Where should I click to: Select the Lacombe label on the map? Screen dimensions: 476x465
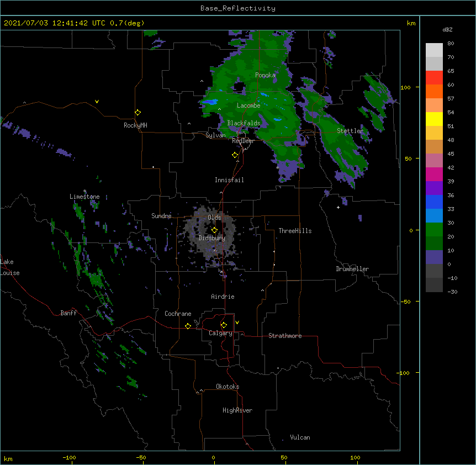pos(248,105)
